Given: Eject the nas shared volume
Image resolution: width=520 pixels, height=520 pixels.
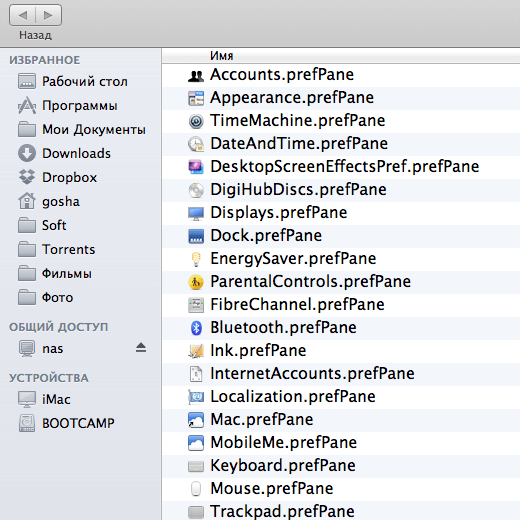Looking at the screenshot, I should point(141,348).
